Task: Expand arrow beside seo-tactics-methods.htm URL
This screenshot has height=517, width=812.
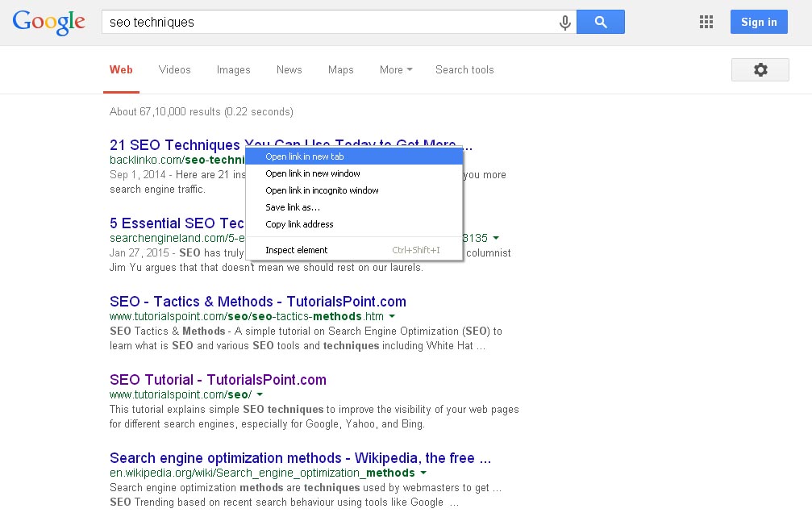Action: click(x=392, y=316)
